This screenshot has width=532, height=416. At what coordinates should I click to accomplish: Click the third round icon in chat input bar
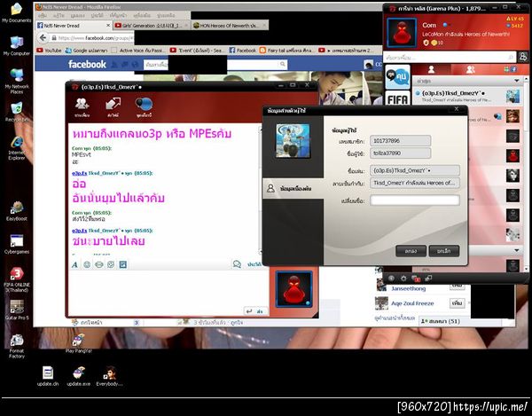pyautogui.click(x=111, y=264)
